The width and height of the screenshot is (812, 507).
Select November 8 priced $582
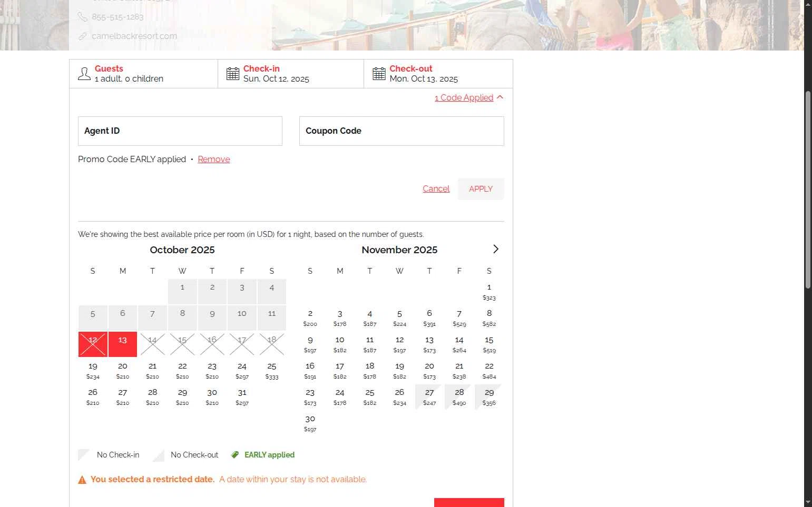(x=489, y=318)
